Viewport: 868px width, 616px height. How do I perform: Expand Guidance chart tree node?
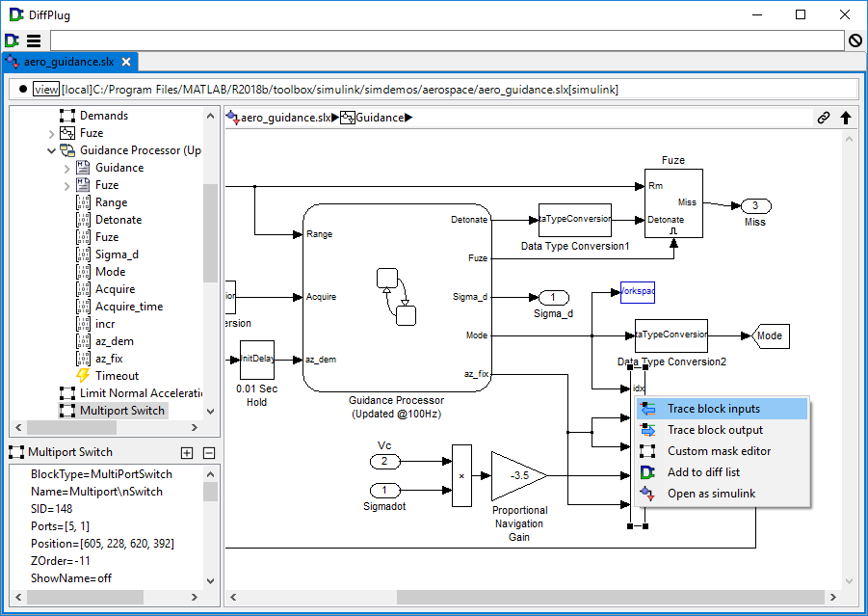pyautogui.click(x=67, y=169)
